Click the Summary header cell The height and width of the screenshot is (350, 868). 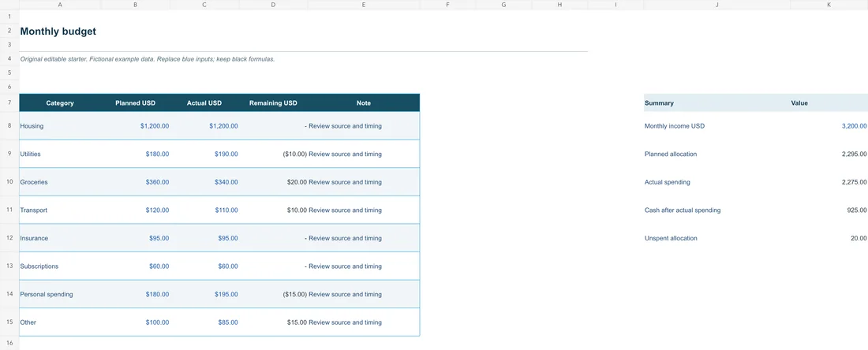(716, 102)
